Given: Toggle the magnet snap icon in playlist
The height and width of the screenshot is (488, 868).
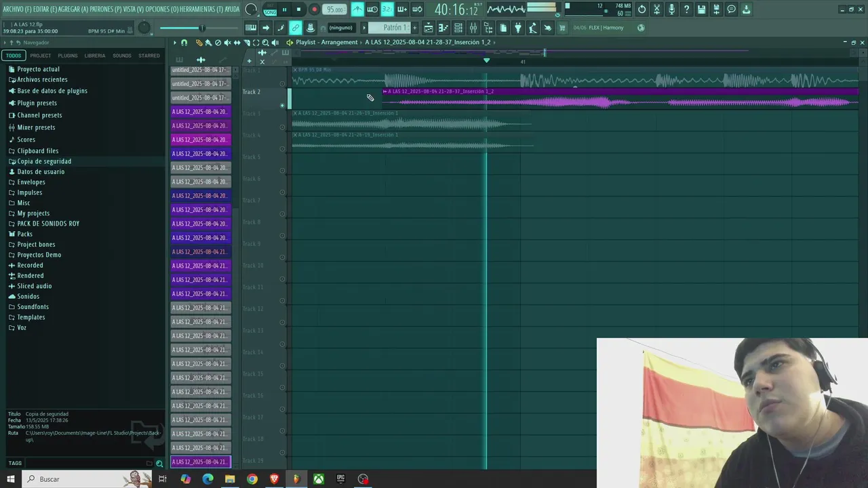Looking at the screenshot, I should point(184,42).
